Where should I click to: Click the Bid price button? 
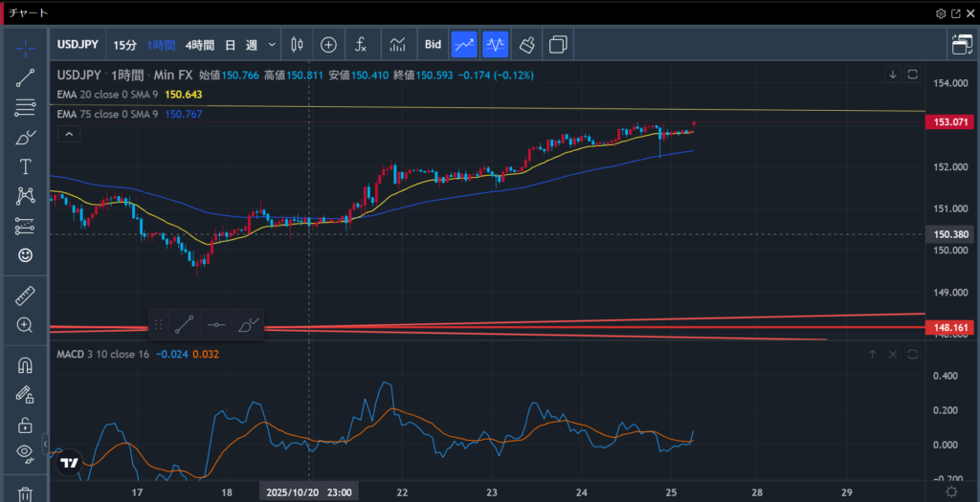pyautogui.click(x=433, y=44)
